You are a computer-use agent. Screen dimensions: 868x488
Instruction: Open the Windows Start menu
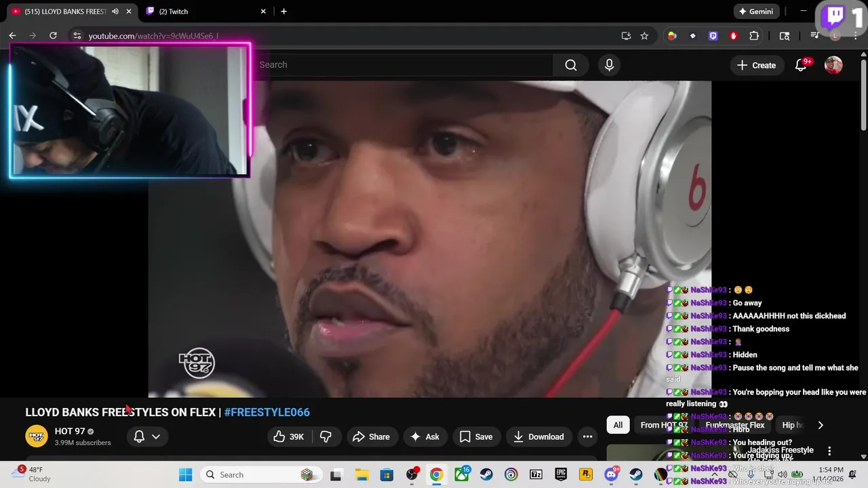[185, 474]
